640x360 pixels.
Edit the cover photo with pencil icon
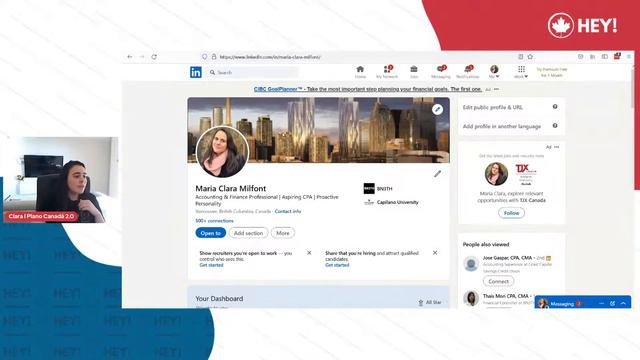(x=438, y=109)
